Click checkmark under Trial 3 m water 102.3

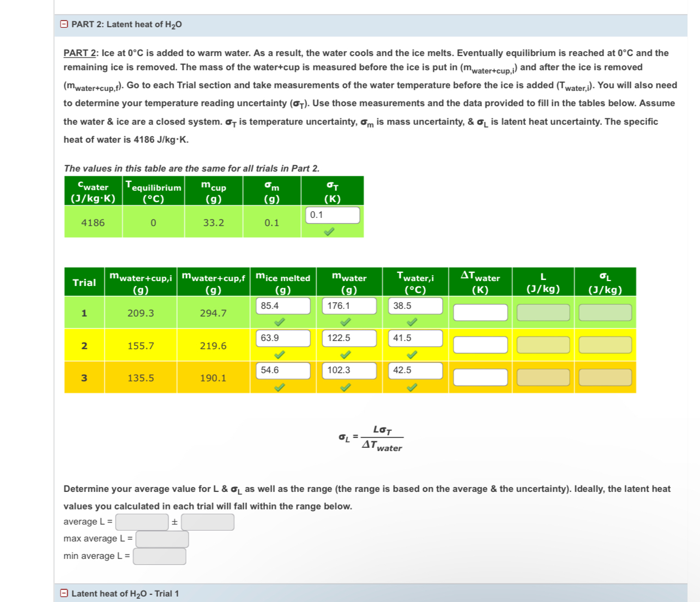[346, 387]
